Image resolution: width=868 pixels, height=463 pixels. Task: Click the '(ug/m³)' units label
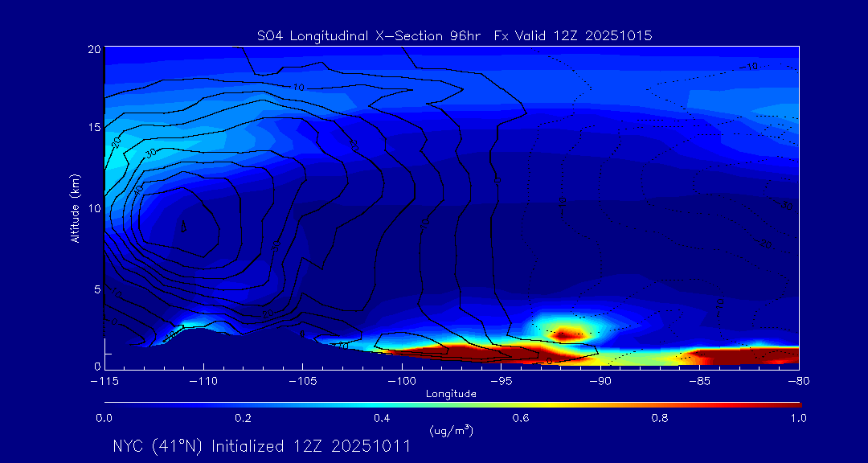451,430
